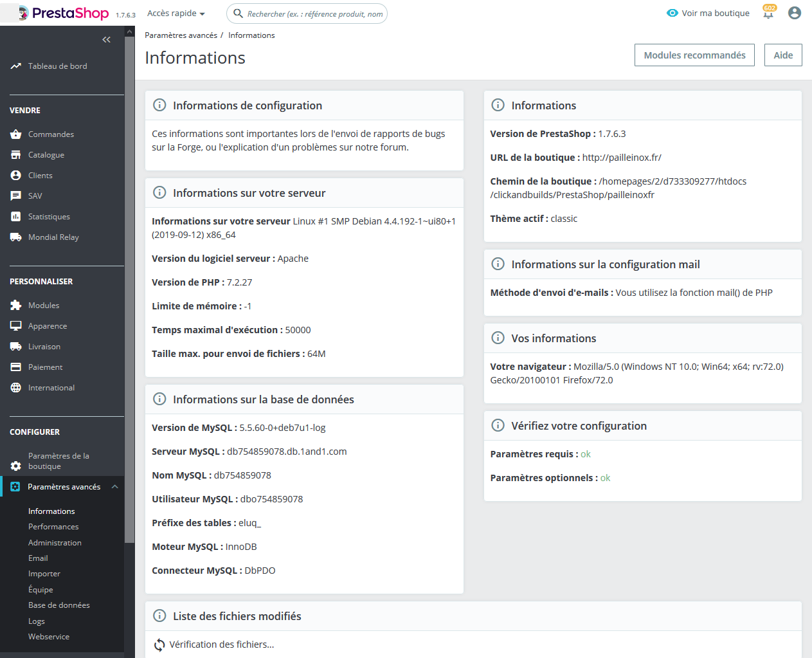Viewport: 812px width, 658px height.
Task: Collapse the sidebar with double-chevron icon
Action: (107, 40)
